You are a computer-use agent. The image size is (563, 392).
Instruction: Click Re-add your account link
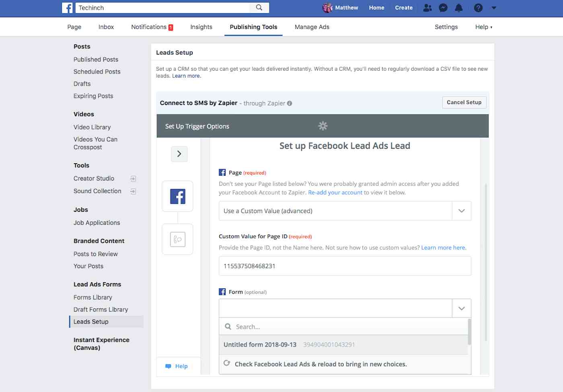pyautogui.click(x=335, y=193)
